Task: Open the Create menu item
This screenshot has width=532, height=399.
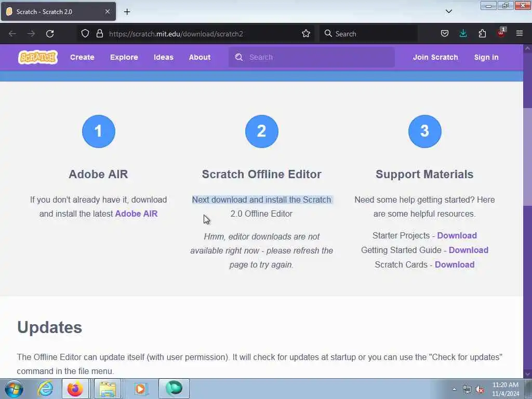Action: [82, 57]
